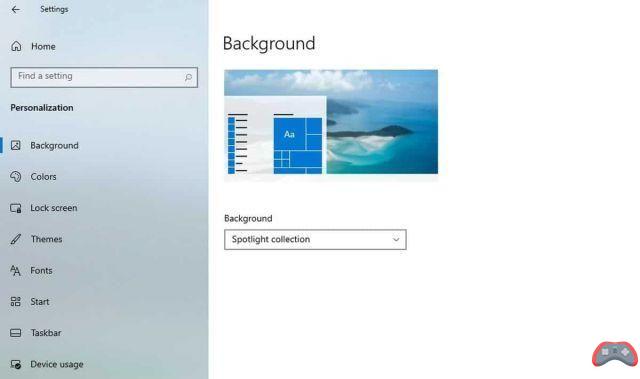Click the Background label above the dropdown
The width and height of the screenshot is (640, 379).
[248, 218]
